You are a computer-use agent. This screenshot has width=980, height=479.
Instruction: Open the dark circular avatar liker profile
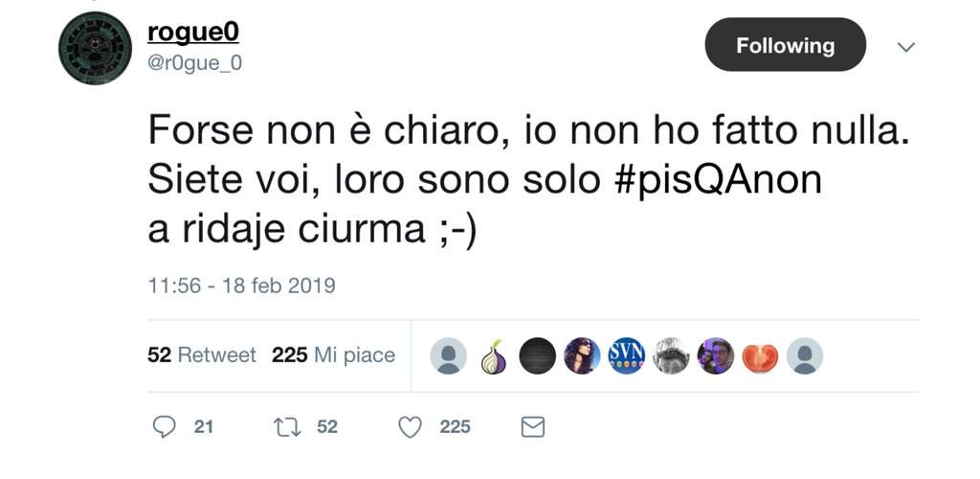click(537, 355)
